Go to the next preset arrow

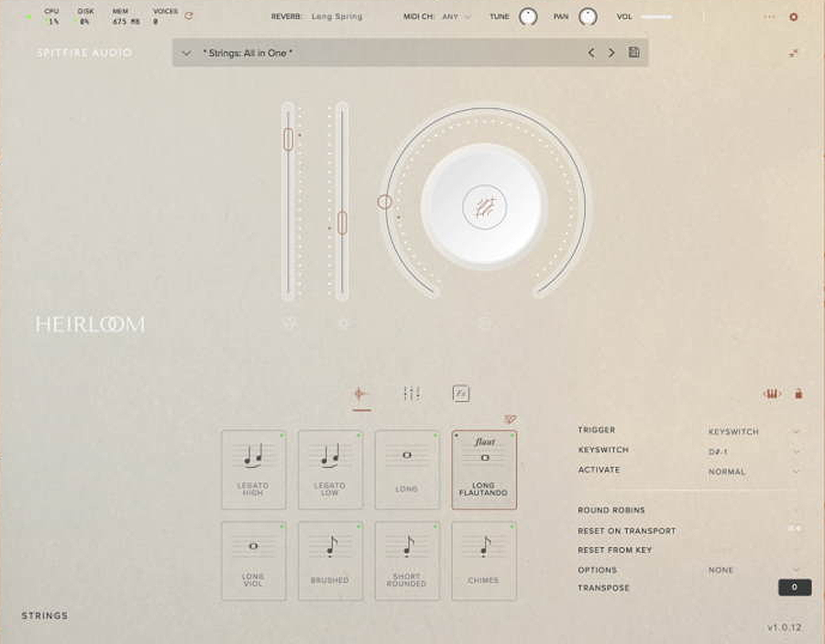click(x=611, y=52)
